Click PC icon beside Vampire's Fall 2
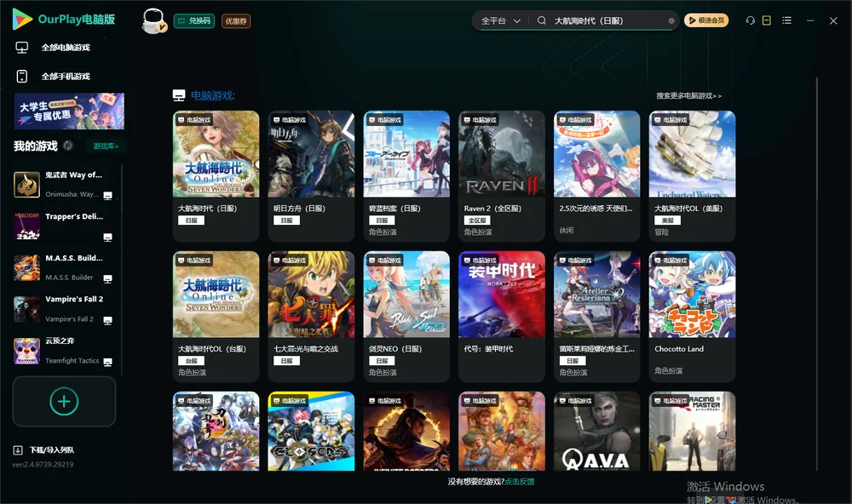 [107, 320]
